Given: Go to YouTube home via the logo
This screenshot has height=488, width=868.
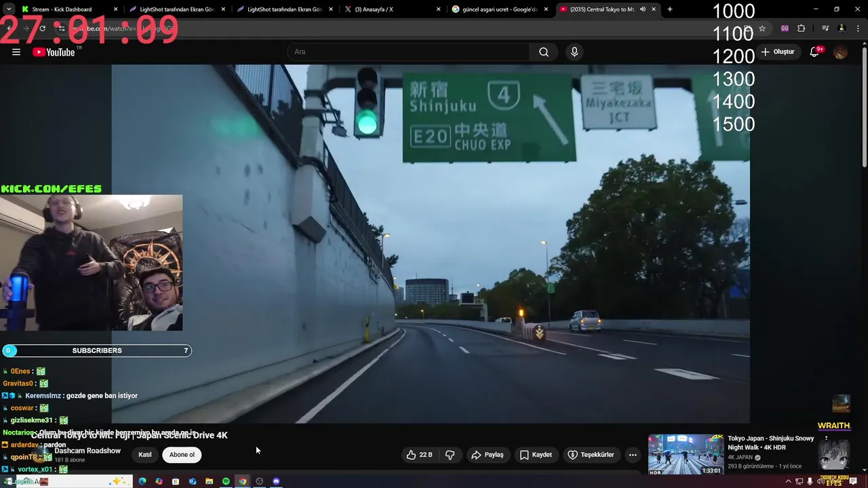Looking at the screenshot, I should click(x=54, y=52).
